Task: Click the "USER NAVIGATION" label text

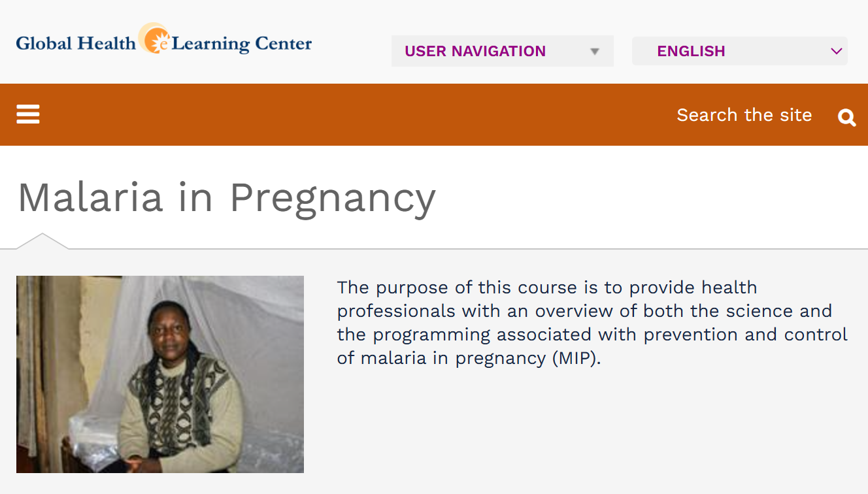Action: tap(475, 51)
